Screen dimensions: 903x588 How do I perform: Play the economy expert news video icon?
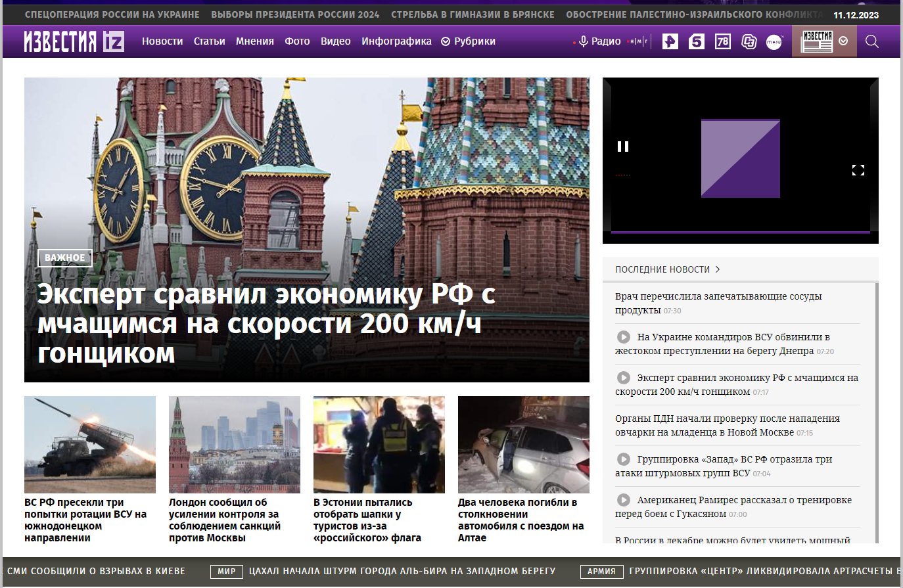(624, 378)
